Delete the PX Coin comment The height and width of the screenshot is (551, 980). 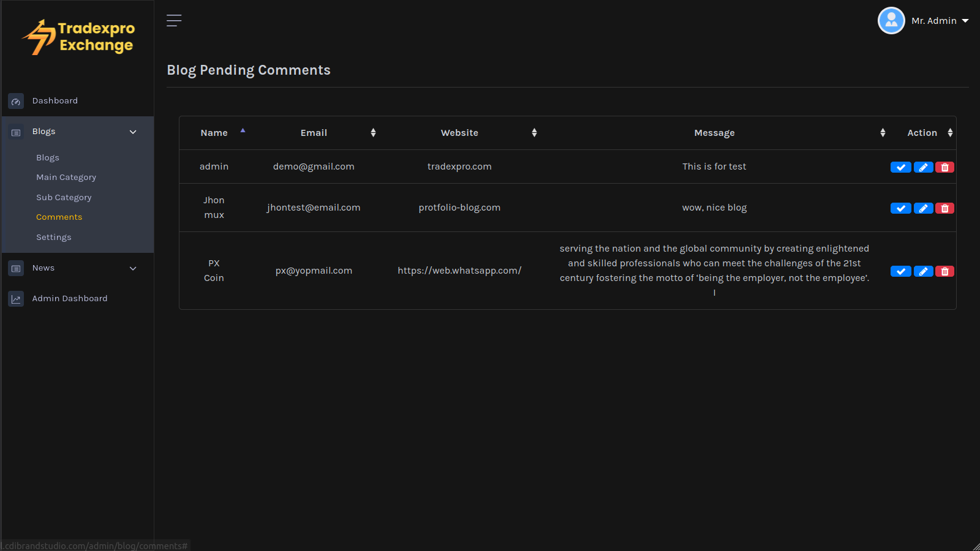[x=944, y=271]
